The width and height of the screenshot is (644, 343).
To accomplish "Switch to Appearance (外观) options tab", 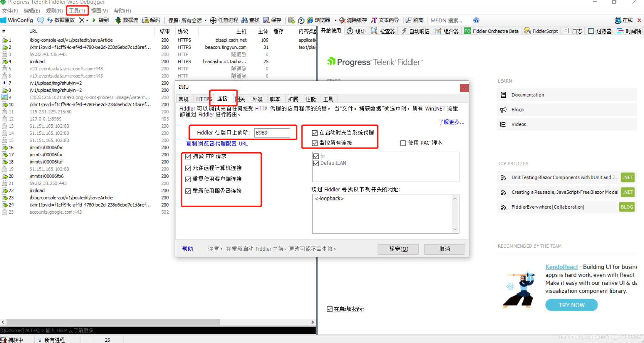I will coord(257,99).
